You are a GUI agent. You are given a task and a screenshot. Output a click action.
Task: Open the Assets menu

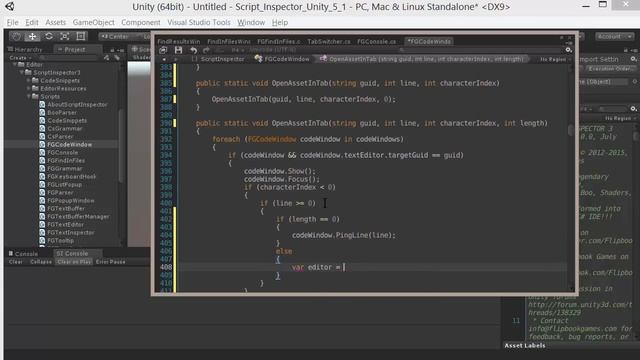click(56, 22)
